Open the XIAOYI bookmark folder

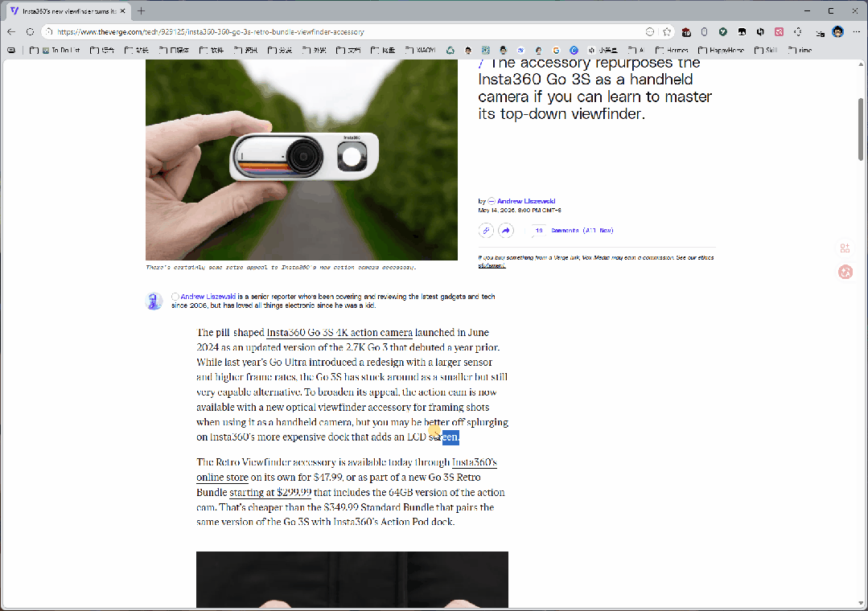coord(420,51)
